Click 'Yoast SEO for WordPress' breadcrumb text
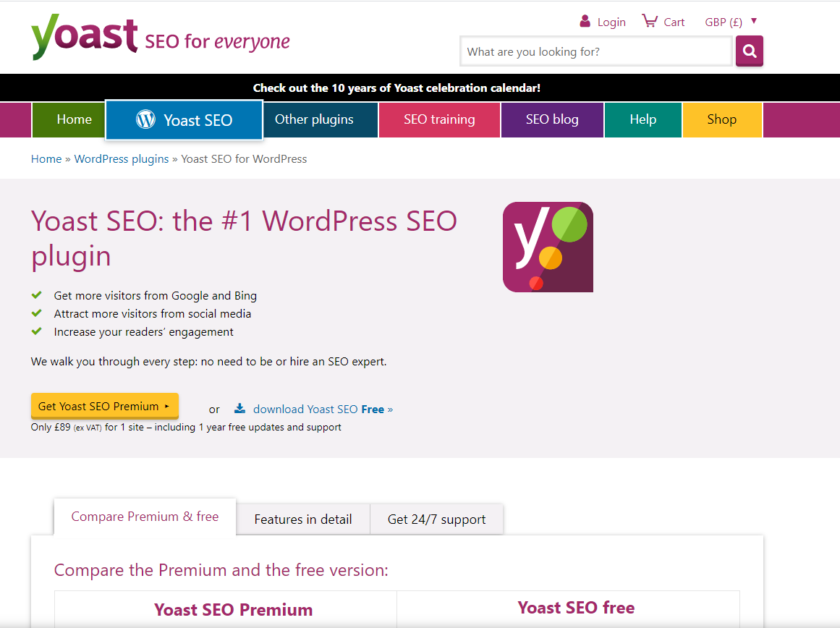The width and height of the screenshot is (840, 628). [244, 159]
